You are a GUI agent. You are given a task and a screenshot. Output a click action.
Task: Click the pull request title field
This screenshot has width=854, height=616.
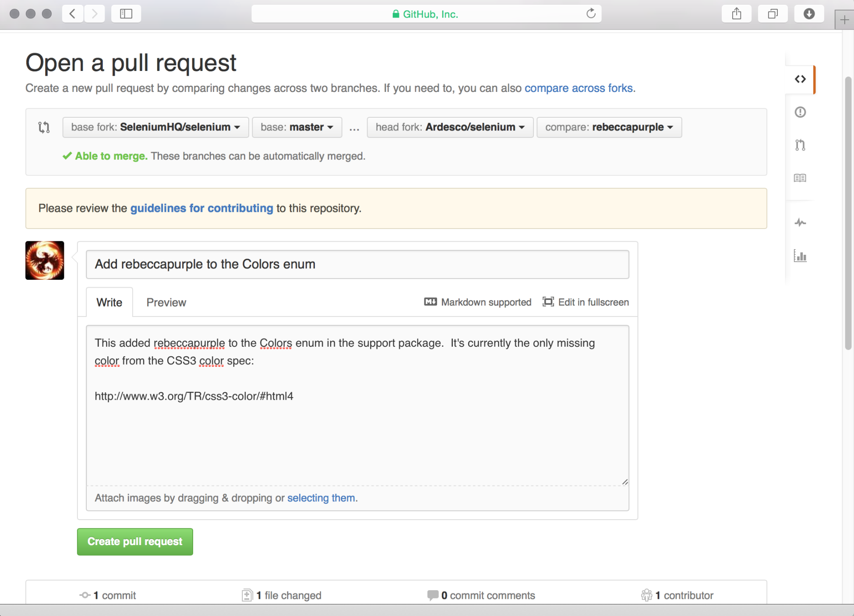point(357,264)
